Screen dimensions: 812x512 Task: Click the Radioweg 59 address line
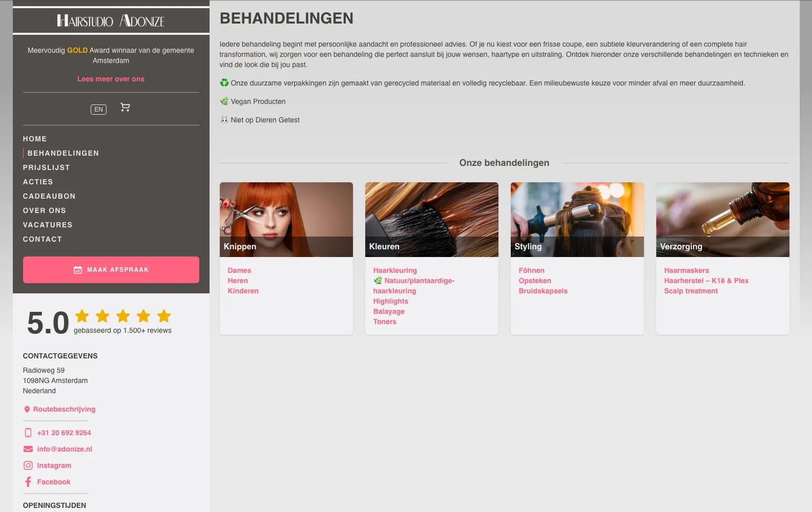click(x=44, y=370)
